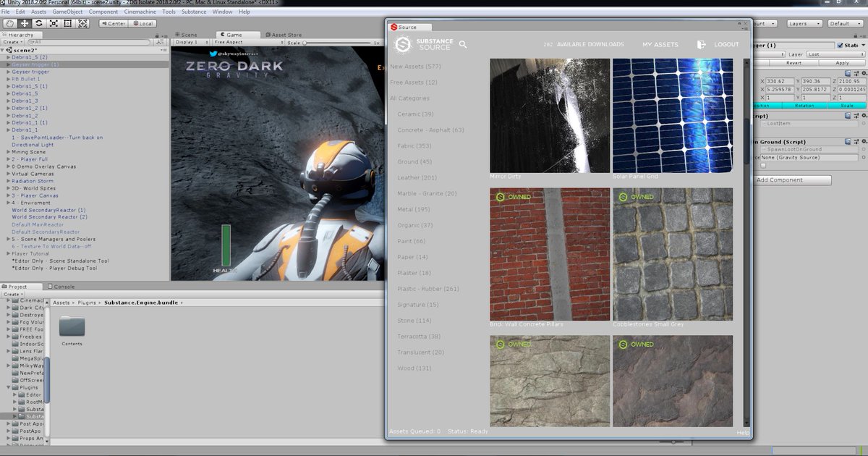
Task: Toggle checkbox under Gravity Source field
Action: click(762, 165)
